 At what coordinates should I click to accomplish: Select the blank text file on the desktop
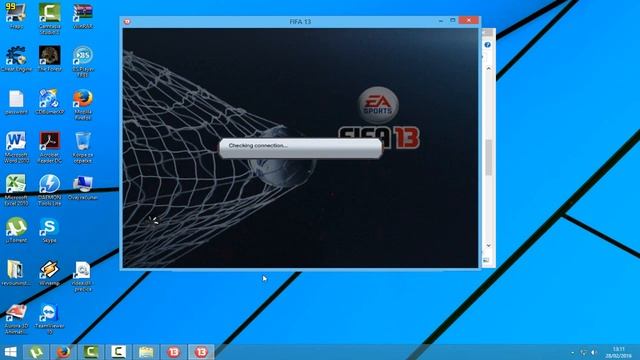point(16,102)
